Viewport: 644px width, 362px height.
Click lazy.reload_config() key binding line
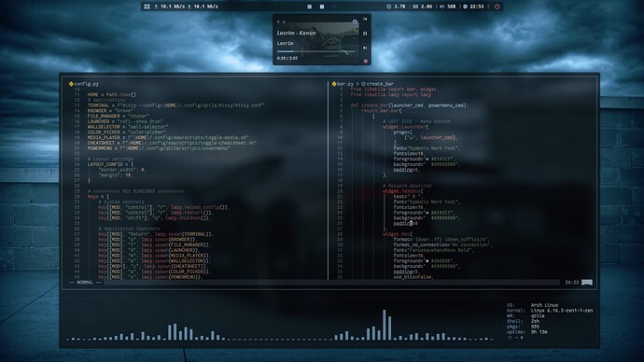(163, 207)
